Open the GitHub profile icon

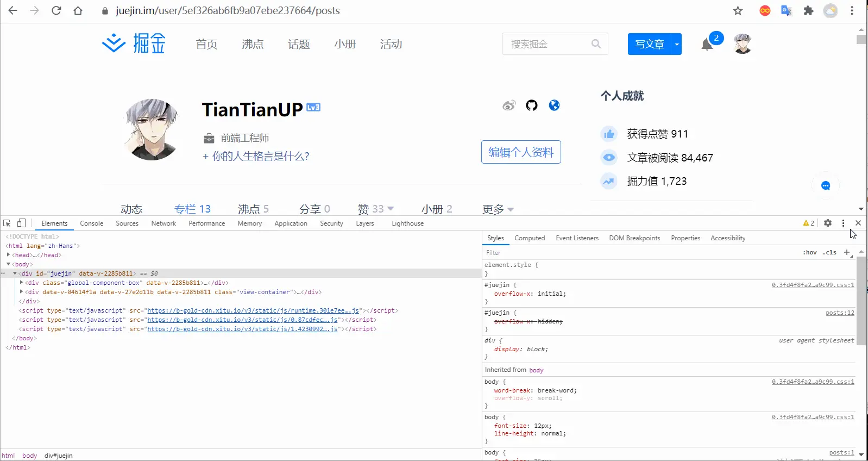pos(532,105)
